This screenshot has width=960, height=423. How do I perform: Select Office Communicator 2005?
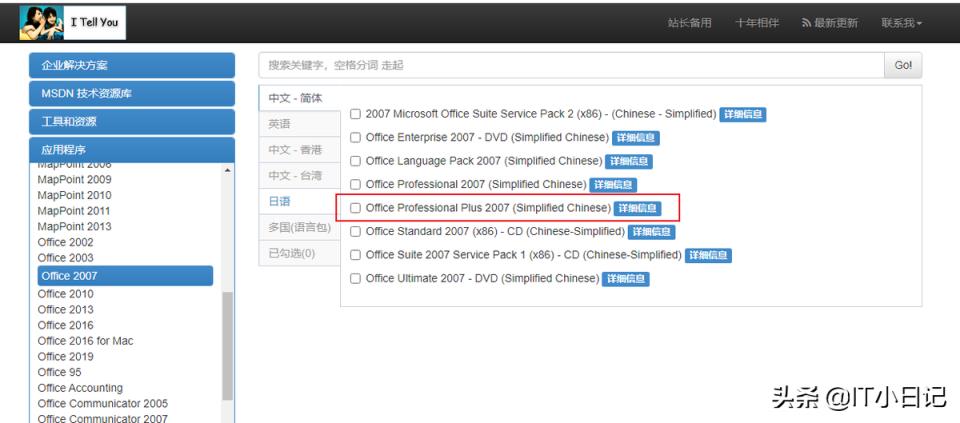click(x=103, y=403)
